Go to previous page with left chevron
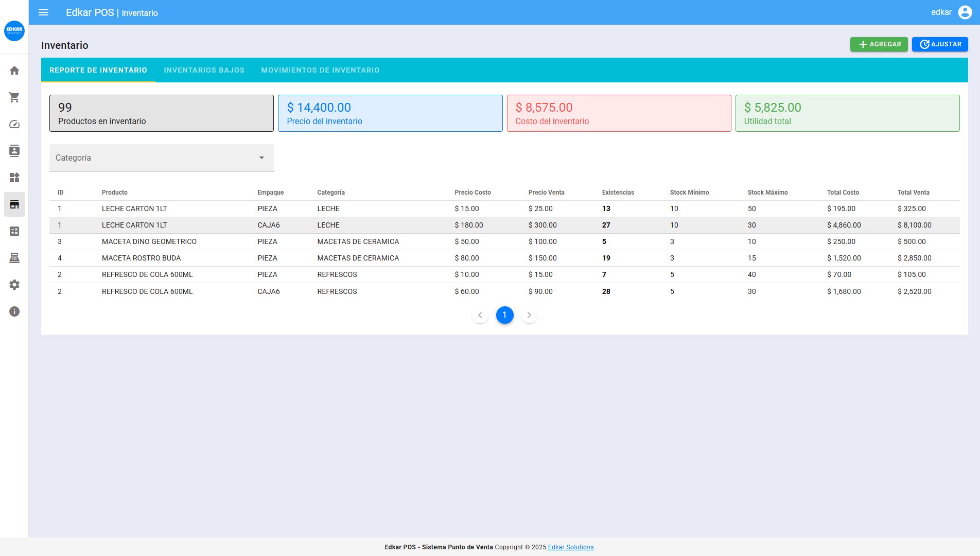The height and width of the screenshot is (556, 980). (x=480, y=315)
